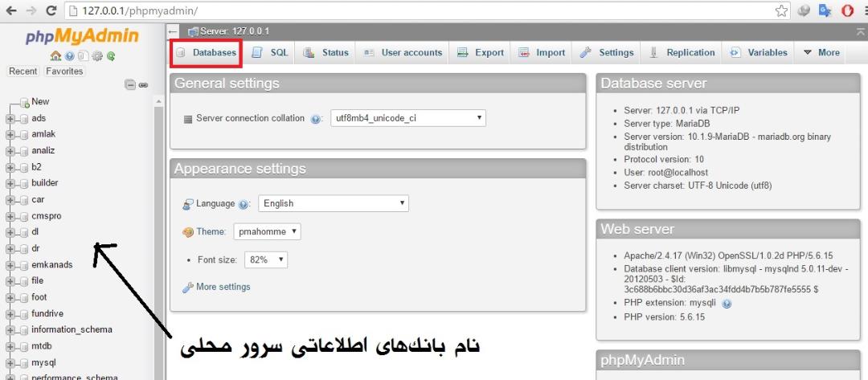Screen dimensions: 868x380
Task: Select the file database in tree
Action: coord(38,280)
